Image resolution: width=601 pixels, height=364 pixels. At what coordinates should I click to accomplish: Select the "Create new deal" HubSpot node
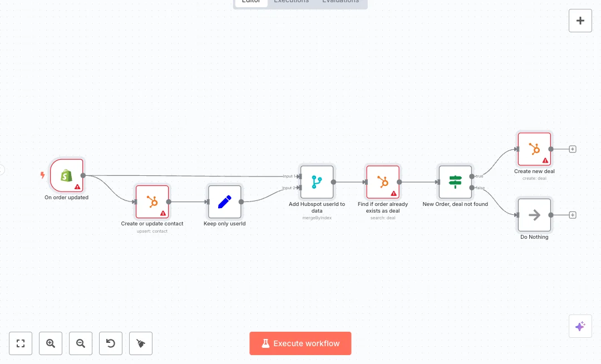tap(534, 149)
